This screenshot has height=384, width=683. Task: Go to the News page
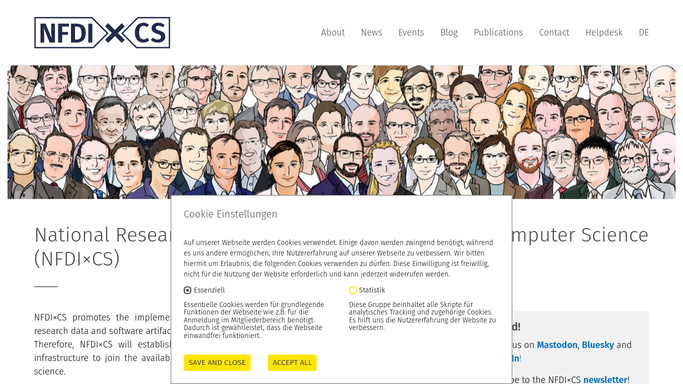371,33
